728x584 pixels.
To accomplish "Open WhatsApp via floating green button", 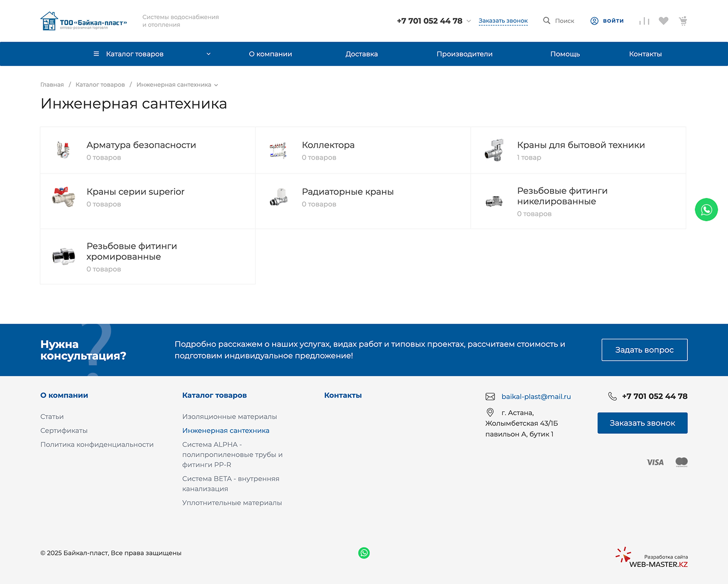I will click(x=706, y=210).
